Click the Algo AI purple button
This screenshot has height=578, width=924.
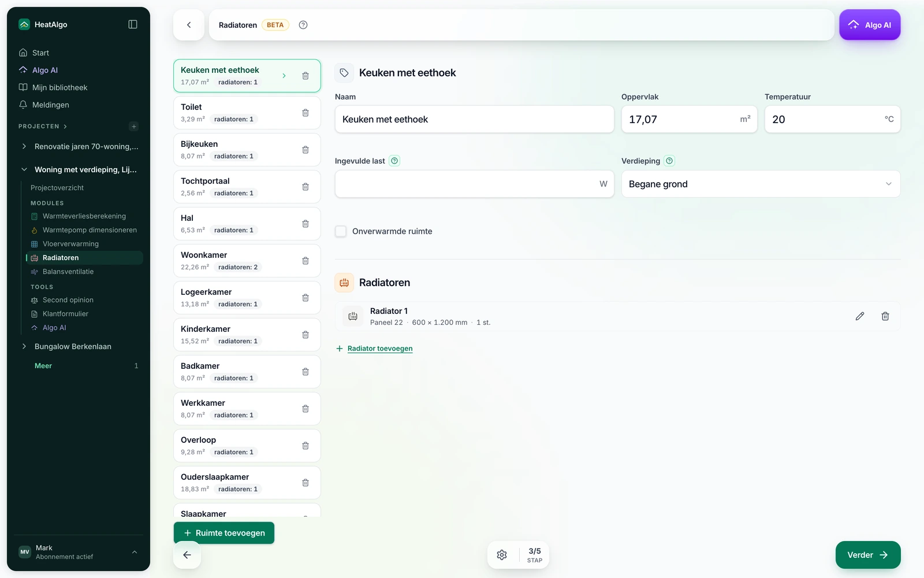click(x=870, y=25)
